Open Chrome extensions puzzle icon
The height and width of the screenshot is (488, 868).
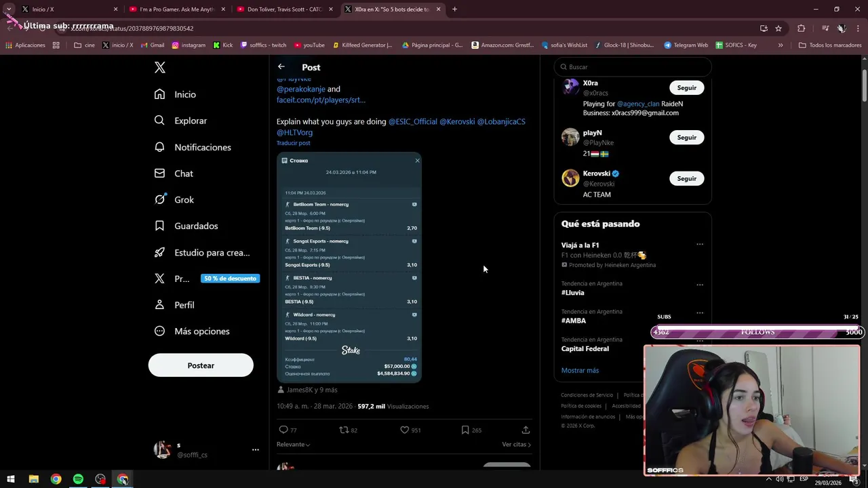pyautogui.click(x=802, y=28)
